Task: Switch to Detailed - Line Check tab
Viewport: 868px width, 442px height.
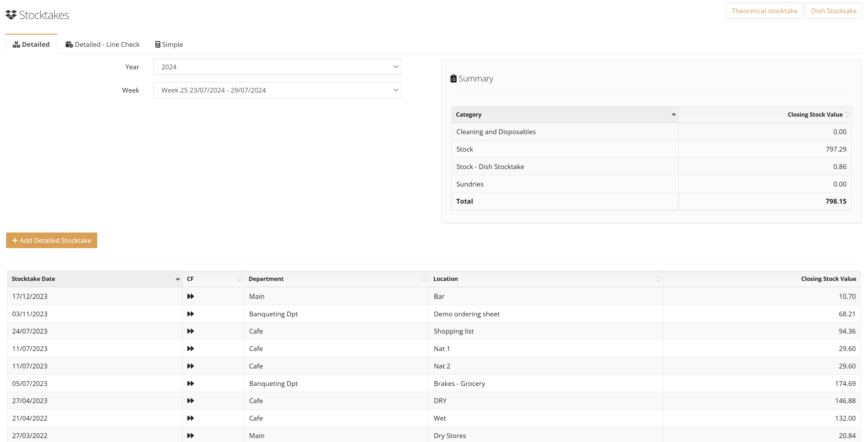Action: point(103,44)
